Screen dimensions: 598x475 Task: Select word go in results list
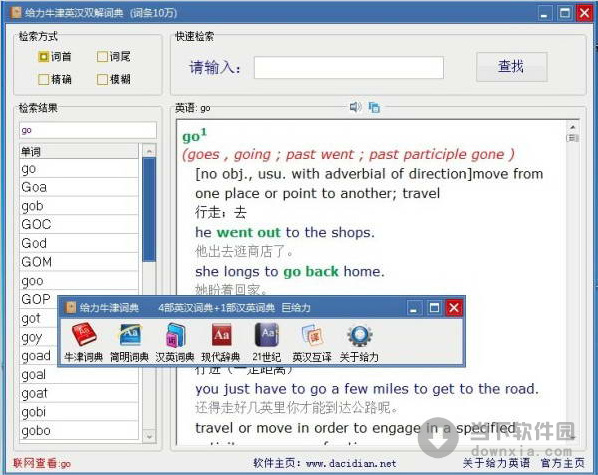pos(79,169)
